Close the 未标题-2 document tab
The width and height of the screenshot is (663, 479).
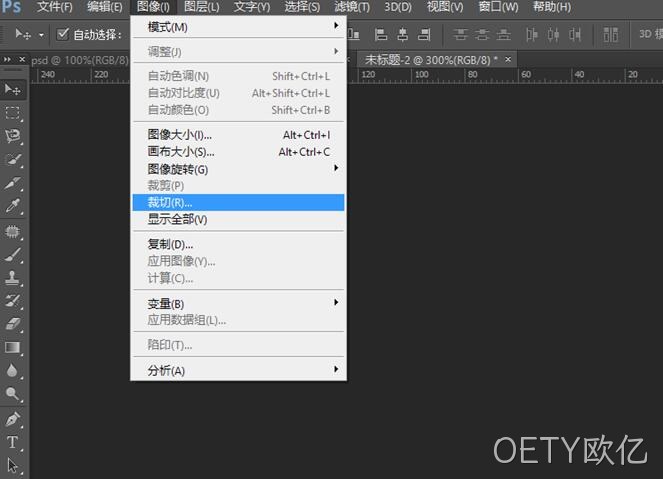tap(508, 60)
